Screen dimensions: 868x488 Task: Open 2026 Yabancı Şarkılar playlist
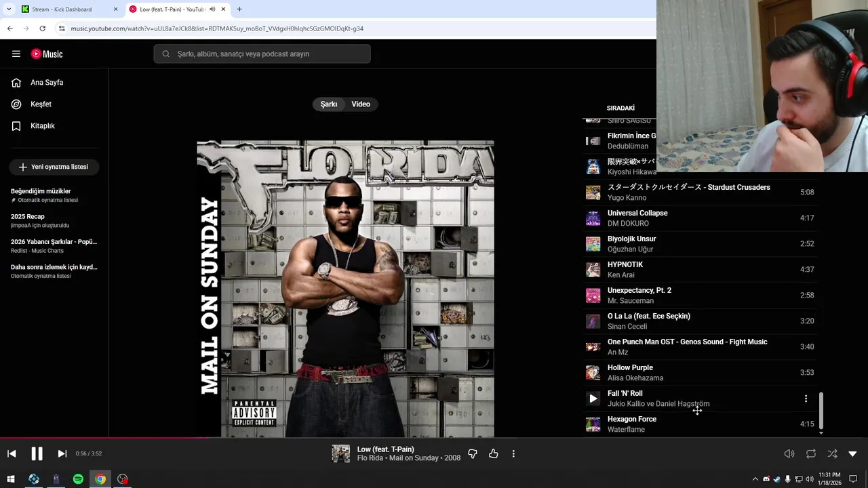54,246
